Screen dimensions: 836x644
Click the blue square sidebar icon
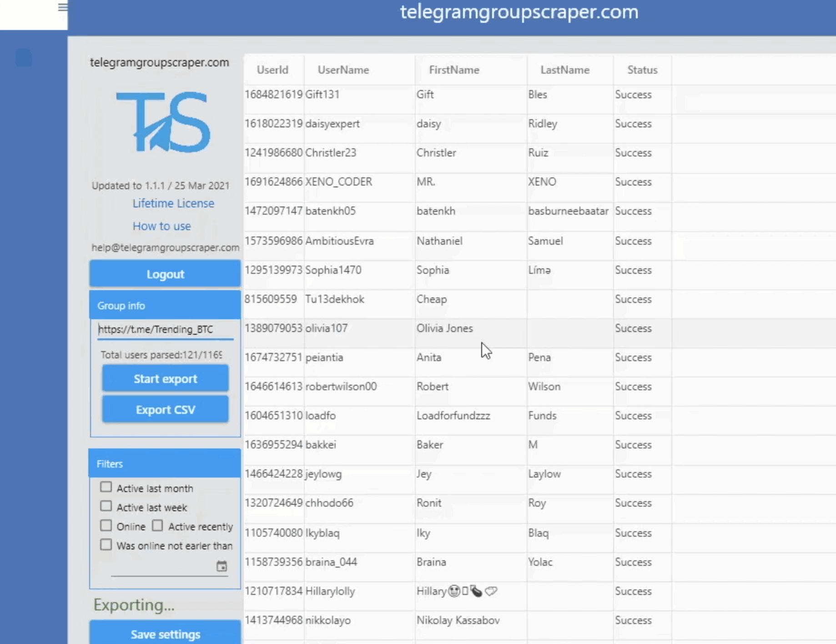click(x=24, y=58)
